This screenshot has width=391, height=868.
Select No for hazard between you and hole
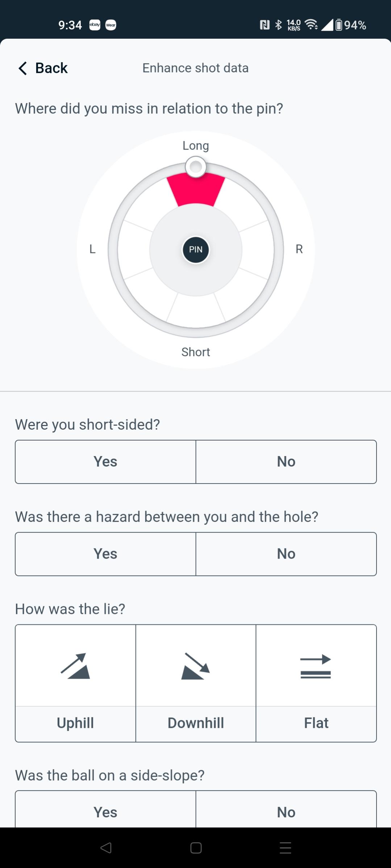tap(286, 554)
